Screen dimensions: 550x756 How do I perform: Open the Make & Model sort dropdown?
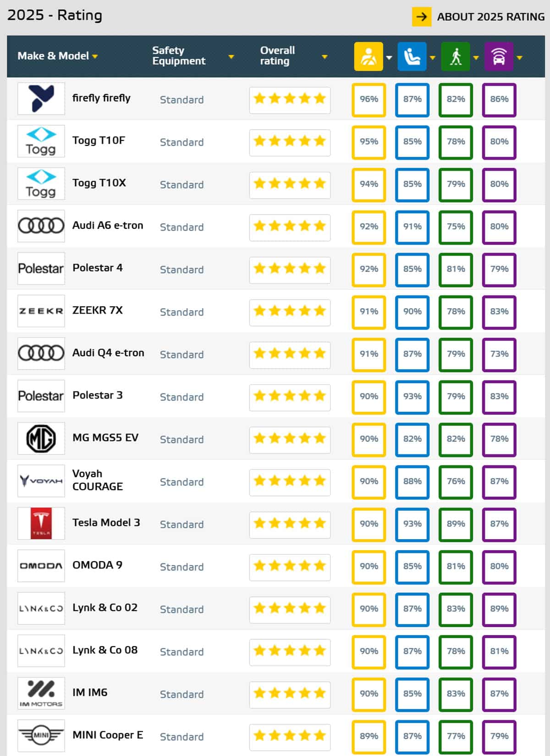[x=95, y=56]
